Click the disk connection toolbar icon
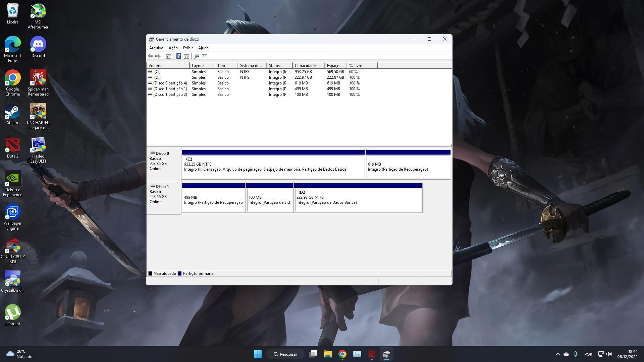 (x=197, y=56)
